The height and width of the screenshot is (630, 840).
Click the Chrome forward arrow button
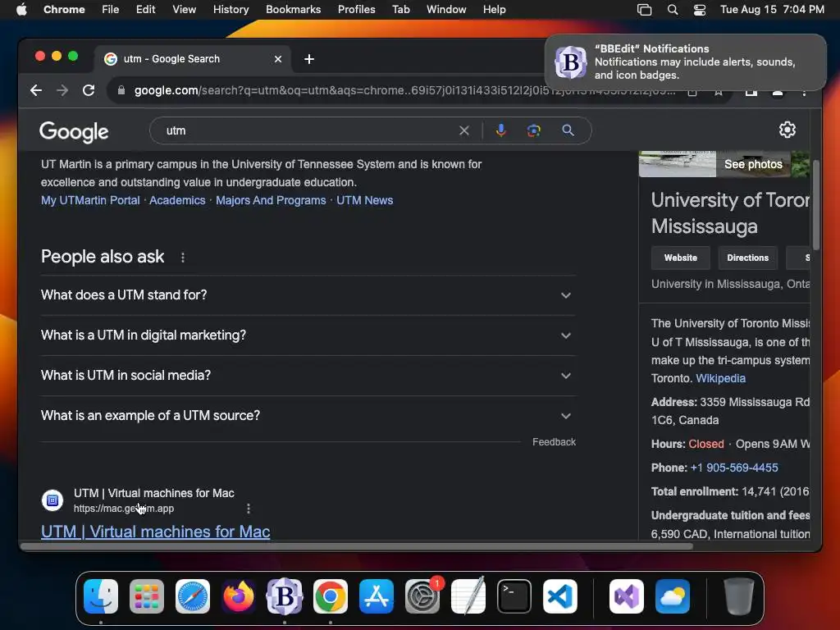tap(62, 90)
